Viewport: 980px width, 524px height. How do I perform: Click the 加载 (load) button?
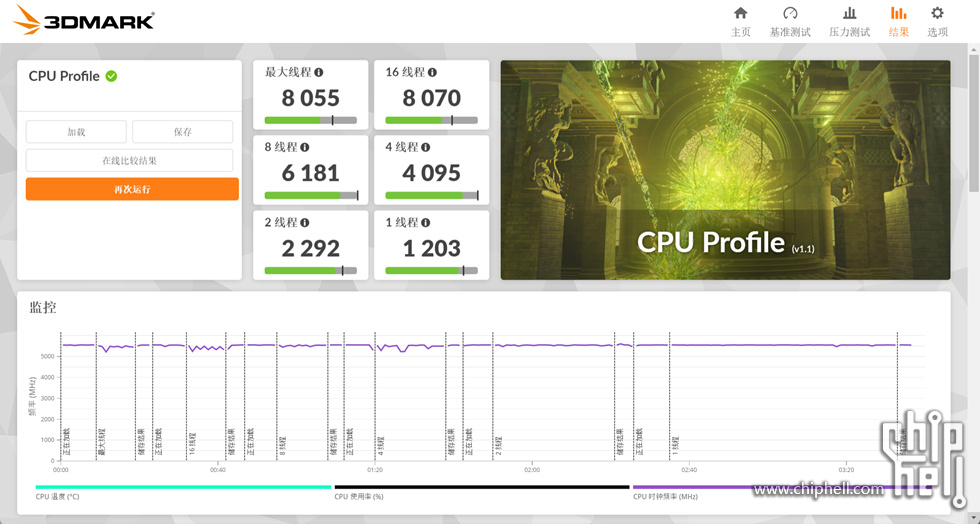(76, 132)
